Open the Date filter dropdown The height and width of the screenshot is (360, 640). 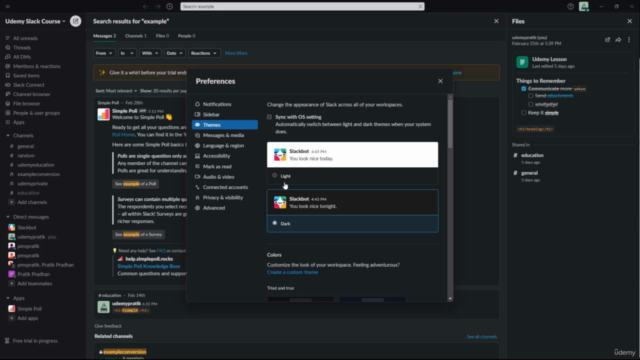coord(175,53)
